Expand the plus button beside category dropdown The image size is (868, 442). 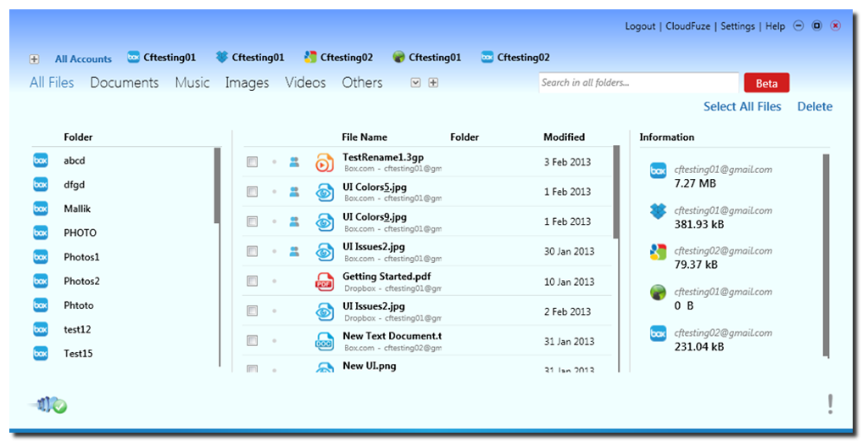point(433,82)
